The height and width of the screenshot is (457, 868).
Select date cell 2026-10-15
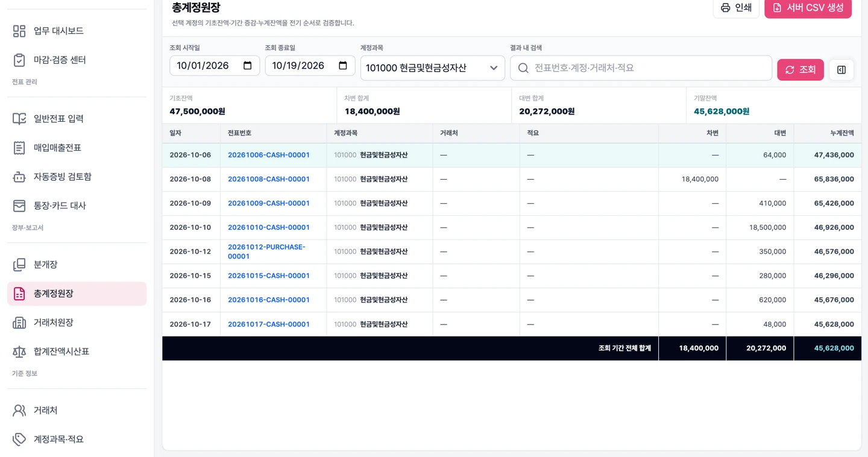(191, 276)
